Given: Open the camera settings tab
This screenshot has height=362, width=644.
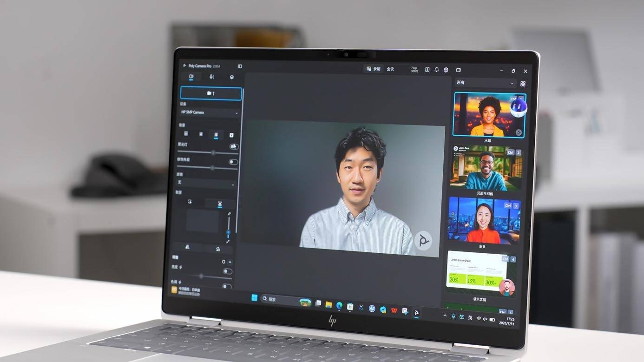Looking at the screenshot, I should click(x=191, y=77).
